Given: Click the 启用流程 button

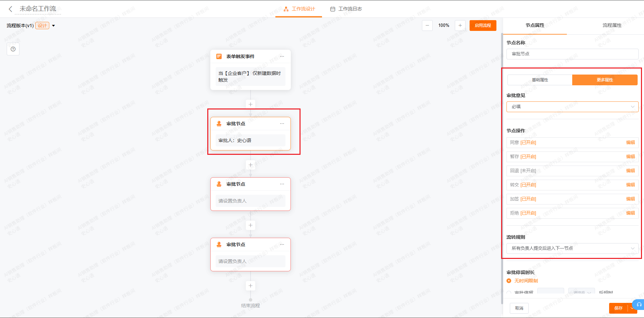Looking at the screenshot, I should (x=483, y=26).
